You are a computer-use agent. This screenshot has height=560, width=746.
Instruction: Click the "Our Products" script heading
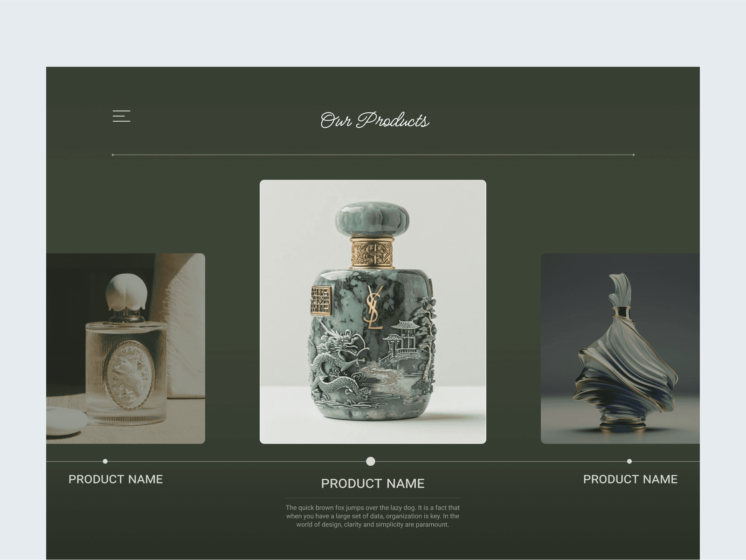tap(374, 120)
